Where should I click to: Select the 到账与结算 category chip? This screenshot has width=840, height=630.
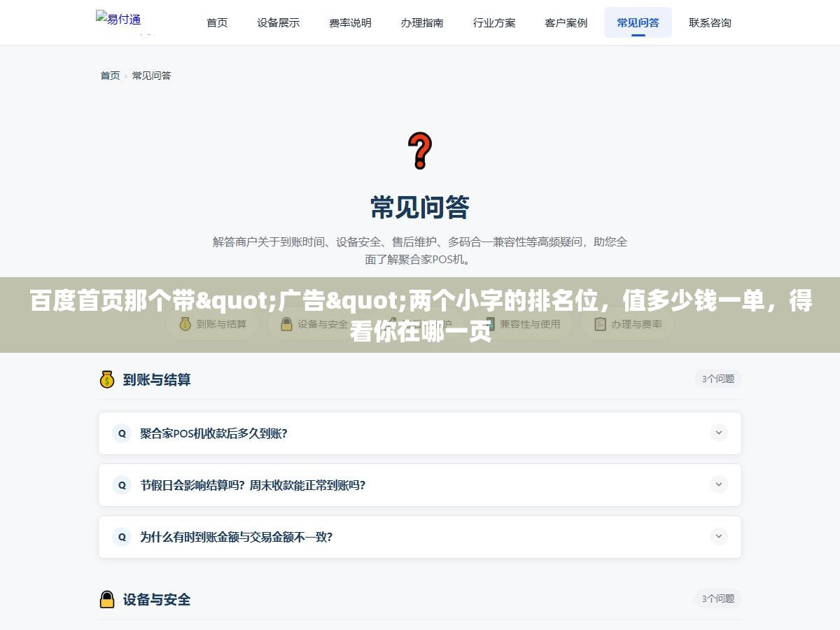click(x=213, y=324)
